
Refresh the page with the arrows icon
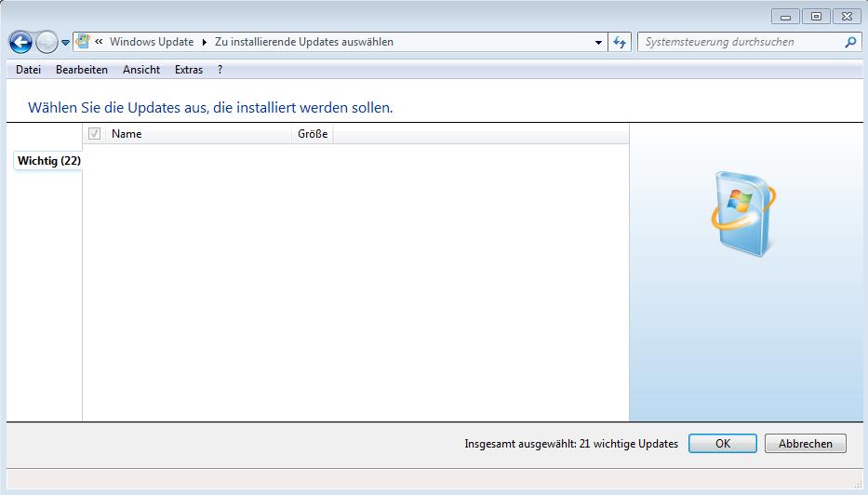620,42
